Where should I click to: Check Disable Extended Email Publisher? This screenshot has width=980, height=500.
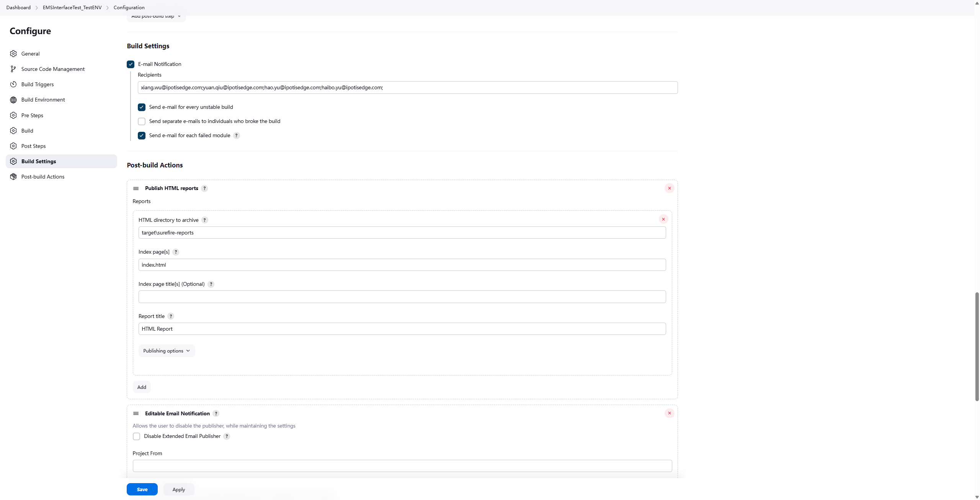(x=136, y=436)
